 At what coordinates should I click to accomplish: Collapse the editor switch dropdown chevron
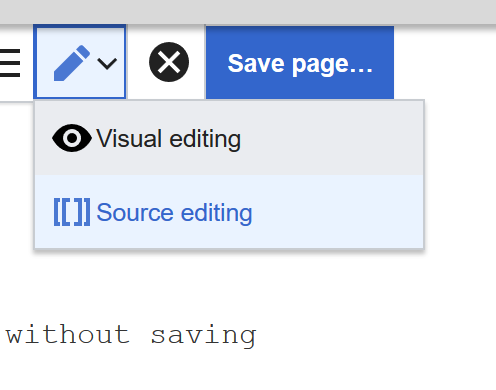pyautogui.click(x=107, y=63)
